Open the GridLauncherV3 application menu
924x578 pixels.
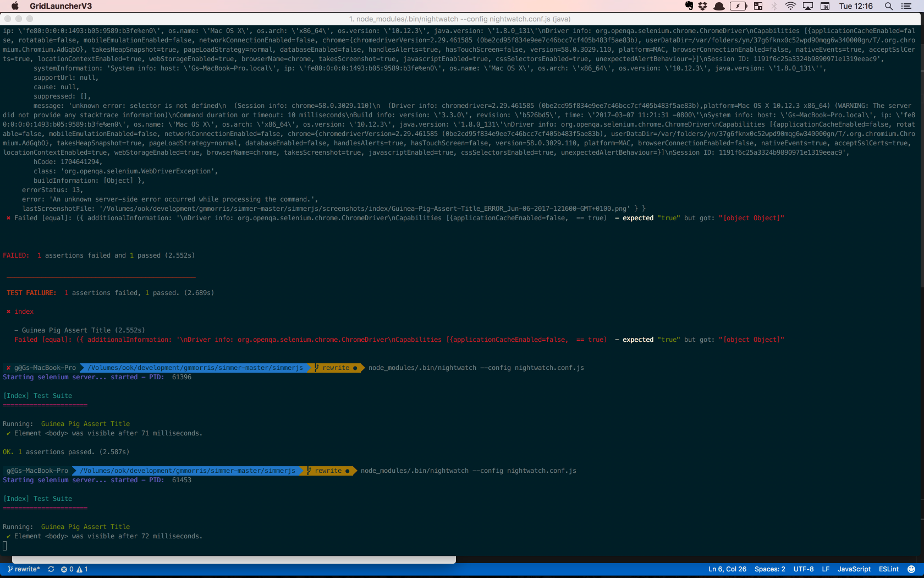tap(61, 6)
